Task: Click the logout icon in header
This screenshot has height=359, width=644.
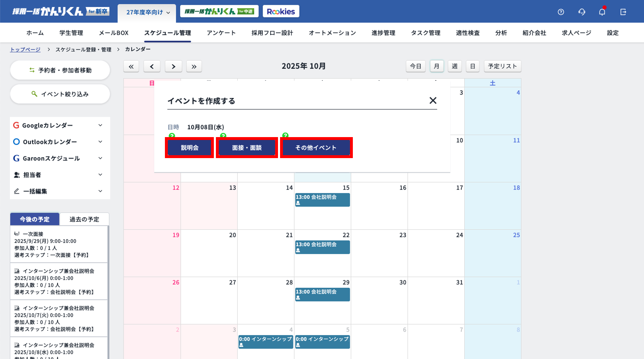Action: tap(623, 12)
